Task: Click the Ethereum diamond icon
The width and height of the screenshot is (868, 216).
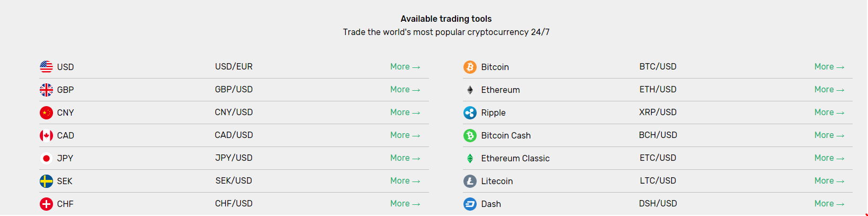Action: [x=470, y=90]
